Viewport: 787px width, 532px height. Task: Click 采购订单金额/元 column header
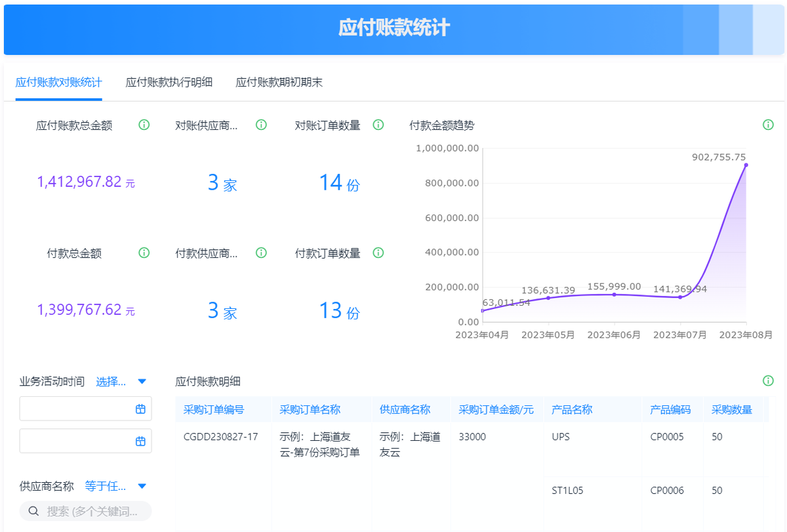(x=496, y=409)
